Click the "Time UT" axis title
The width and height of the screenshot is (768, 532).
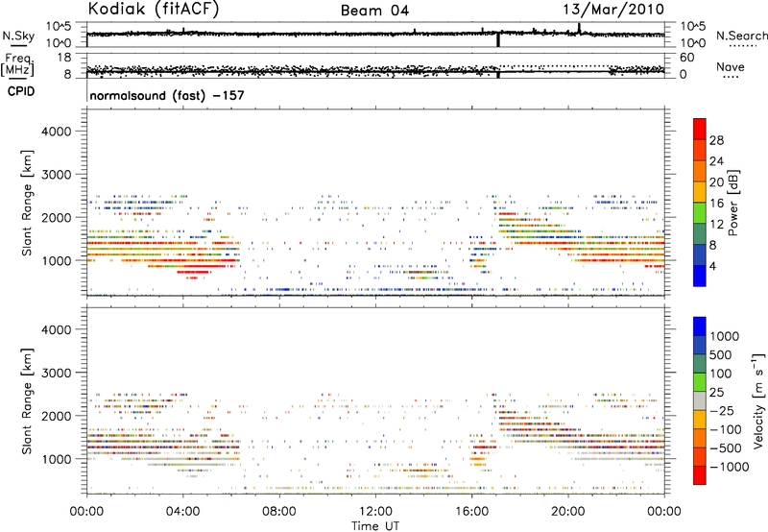[x=375, y=526]
